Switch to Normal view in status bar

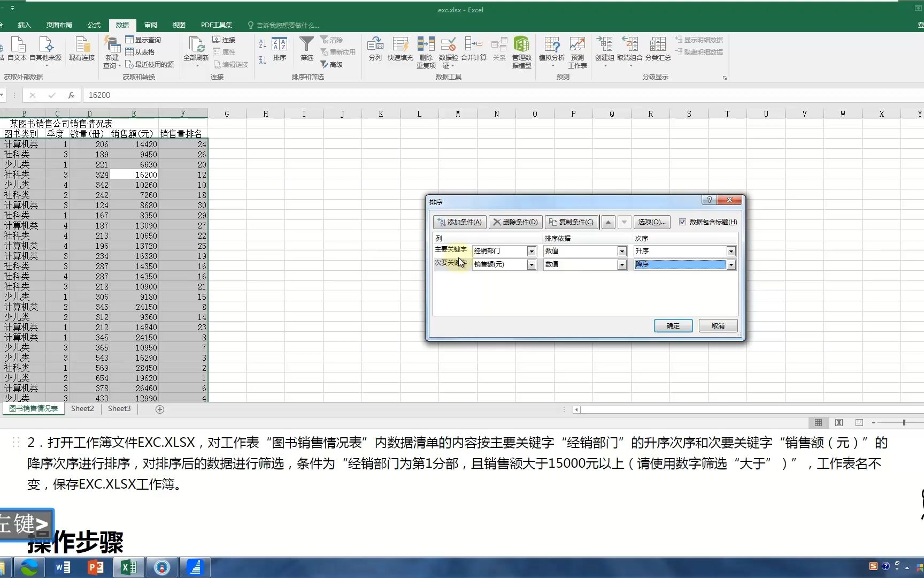818,423
